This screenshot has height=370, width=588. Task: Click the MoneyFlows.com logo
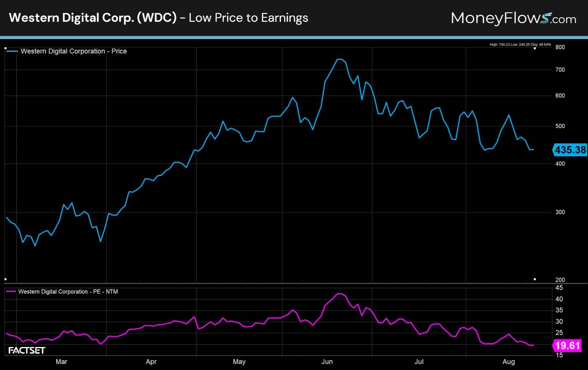pyautogui.click(x=514, y=18)
